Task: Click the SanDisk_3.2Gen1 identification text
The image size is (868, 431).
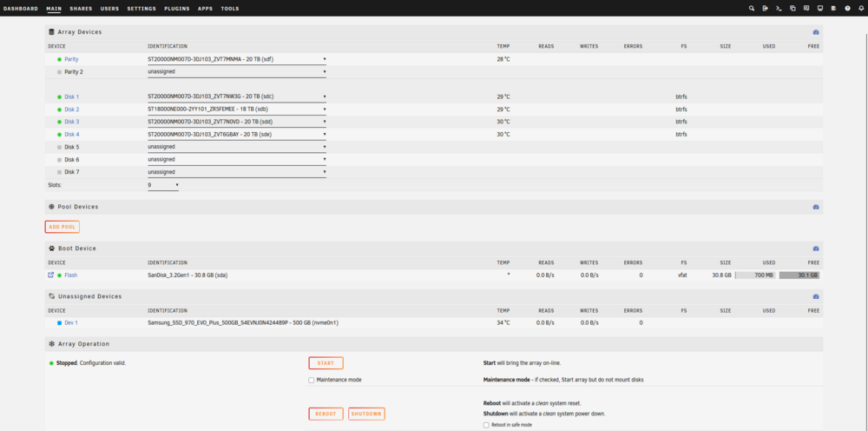Action: pyautogui.click(x=187, y=275)
